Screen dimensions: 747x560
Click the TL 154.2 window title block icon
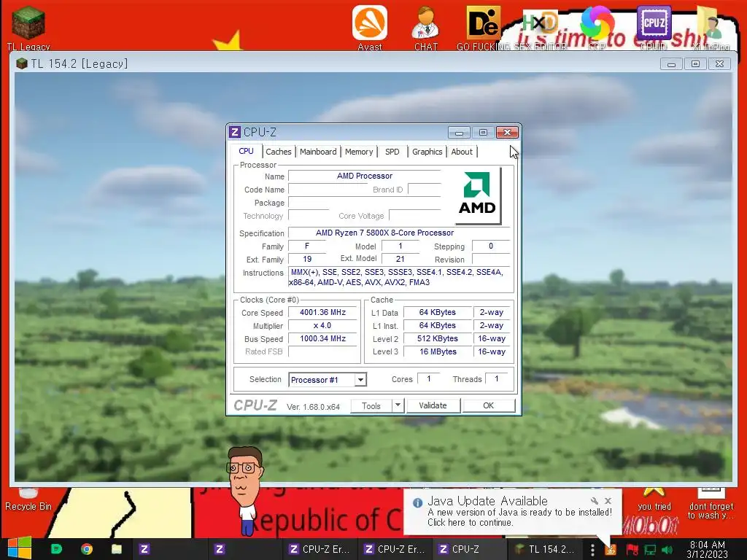[21, 63]
